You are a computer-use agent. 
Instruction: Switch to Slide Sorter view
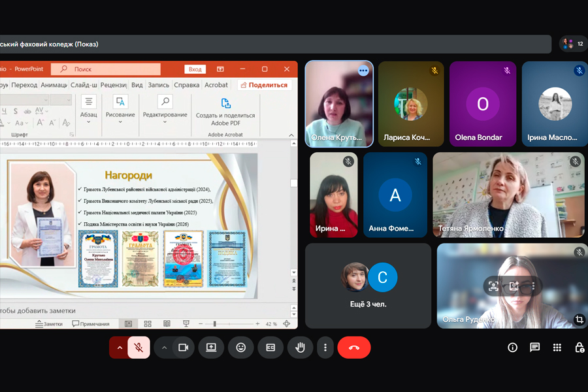coord(148,324)
